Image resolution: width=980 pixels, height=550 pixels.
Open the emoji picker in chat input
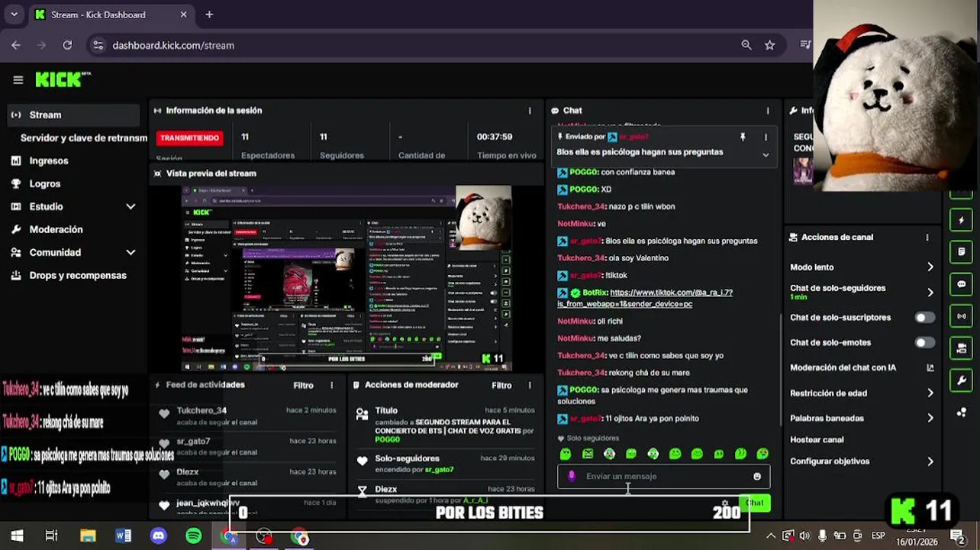pyautogui.click(x=757, y=476)
